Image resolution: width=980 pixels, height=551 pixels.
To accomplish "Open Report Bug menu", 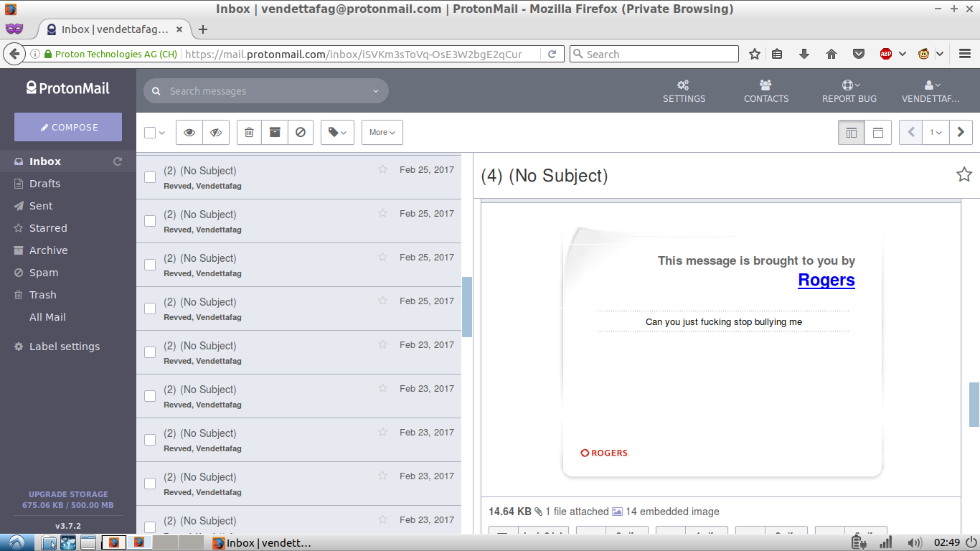I will [849, 91].
